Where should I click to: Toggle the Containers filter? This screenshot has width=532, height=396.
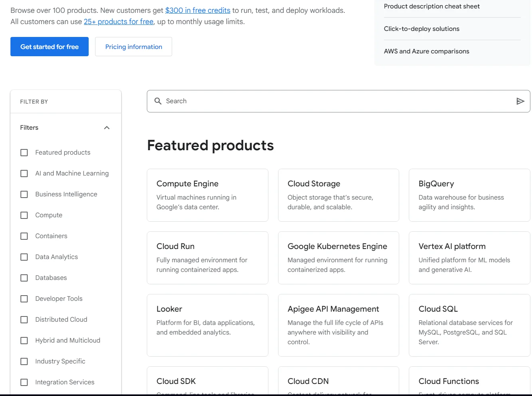(24, 236)
